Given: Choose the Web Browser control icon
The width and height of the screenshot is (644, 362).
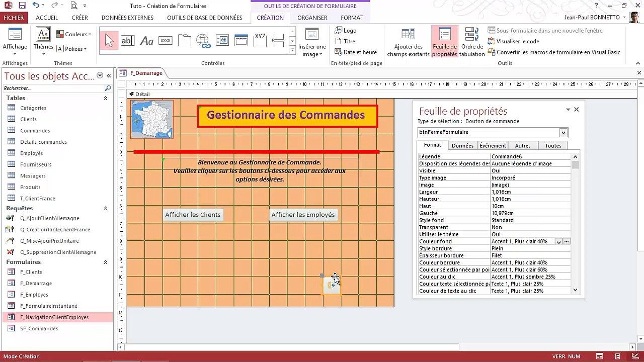Looking at the screenshot, I should 222,41.
